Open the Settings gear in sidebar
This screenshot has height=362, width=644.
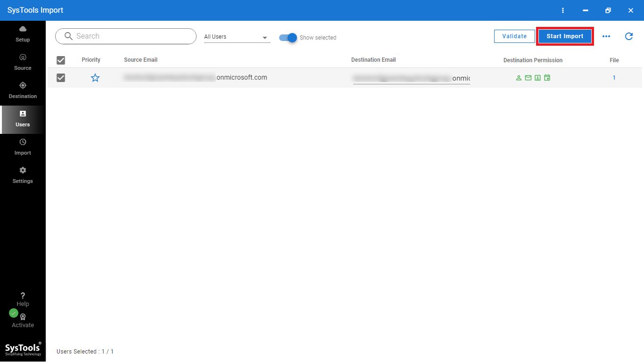tap(23, 170)
